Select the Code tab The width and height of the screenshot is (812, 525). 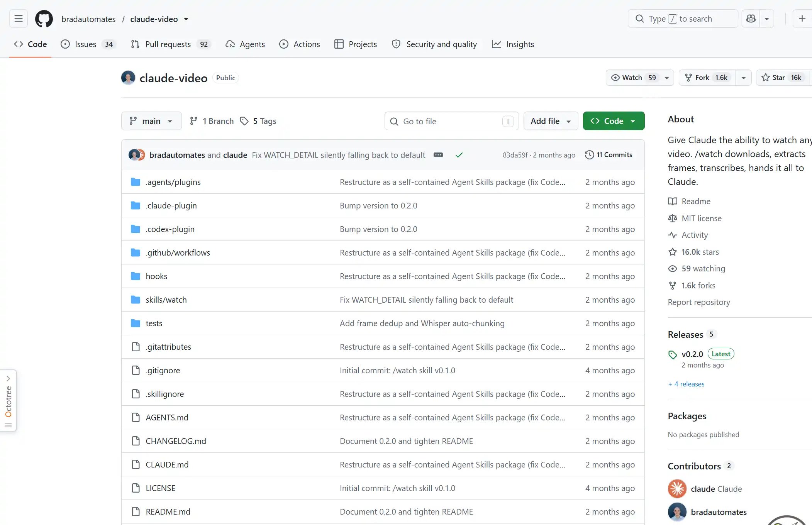point(30,44)
